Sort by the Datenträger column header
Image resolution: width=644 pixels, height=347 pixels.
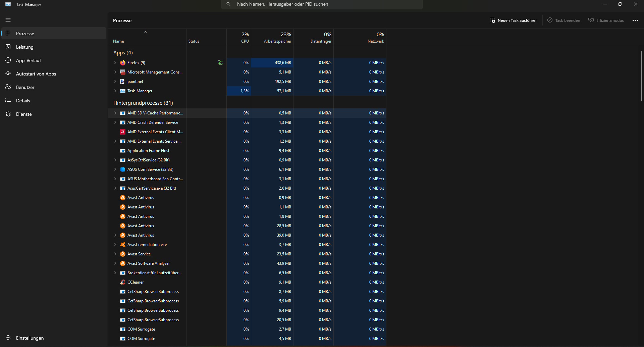click(314, 37)
